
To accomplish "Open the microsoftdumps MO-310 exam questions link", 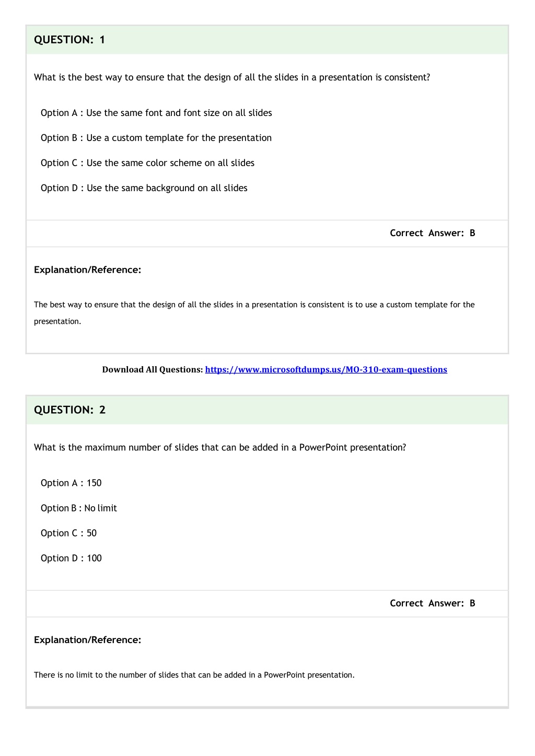I will [326, 370].
